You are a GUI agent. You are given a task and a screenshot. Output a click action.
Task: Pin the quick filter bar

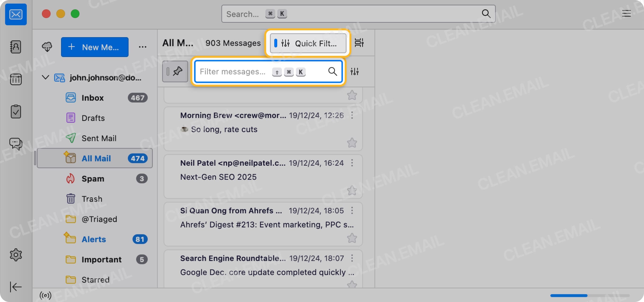click(x=175, y=71)
